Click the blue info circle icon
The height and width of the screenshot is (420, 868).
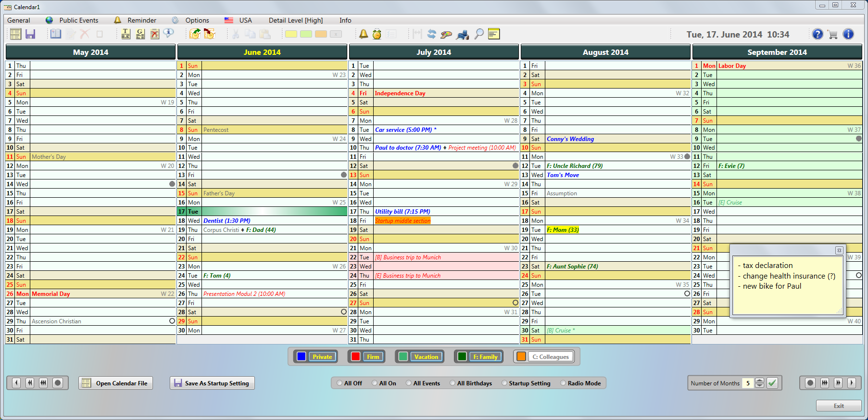tap(848, 34)
